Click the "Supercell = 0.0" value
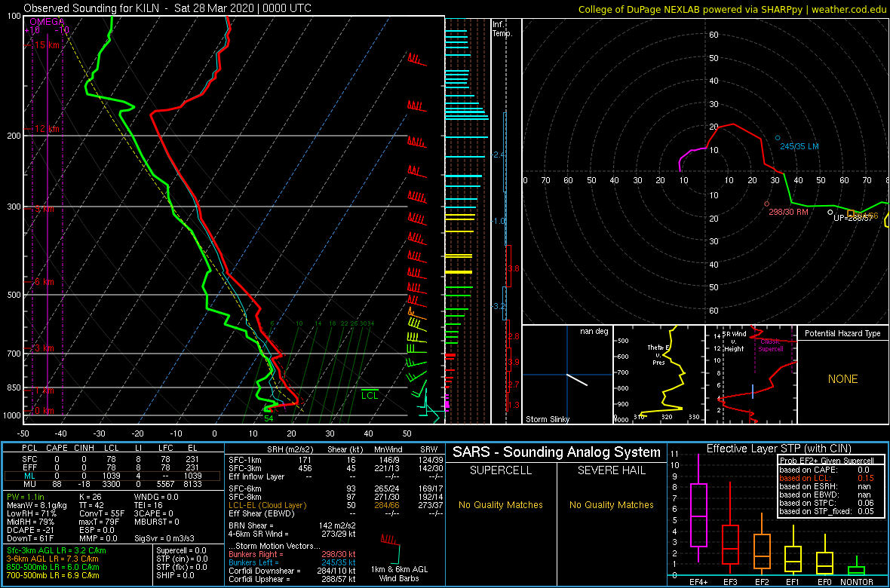Image resolution: width=890 pixels, height=588 pixels. 181,550
